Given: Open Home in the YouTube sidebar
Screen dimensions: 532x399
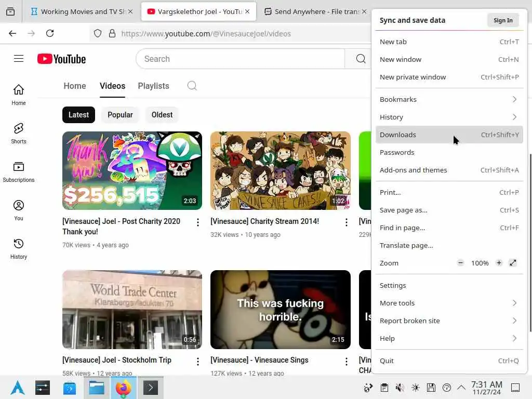Looking at the screenshot, I should [19, 95].
